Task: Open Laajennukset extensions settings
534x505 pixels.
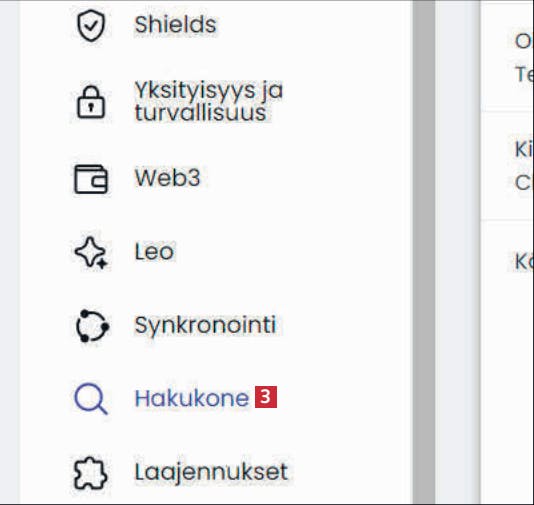Action: (211, 472)
